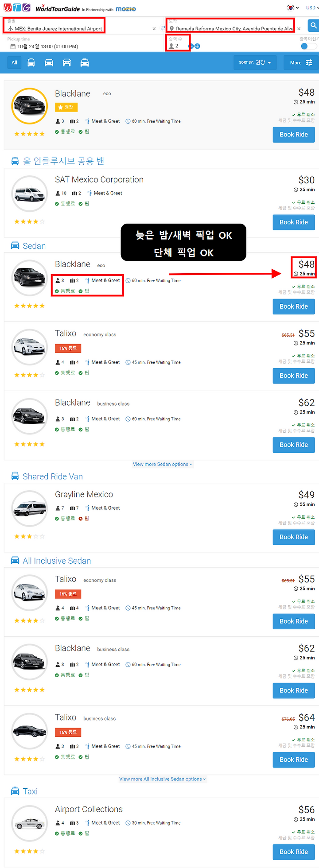This screenshot has width=319, height=868.
Task: Open the Sort By dropdown
Action: pos(255,62)
